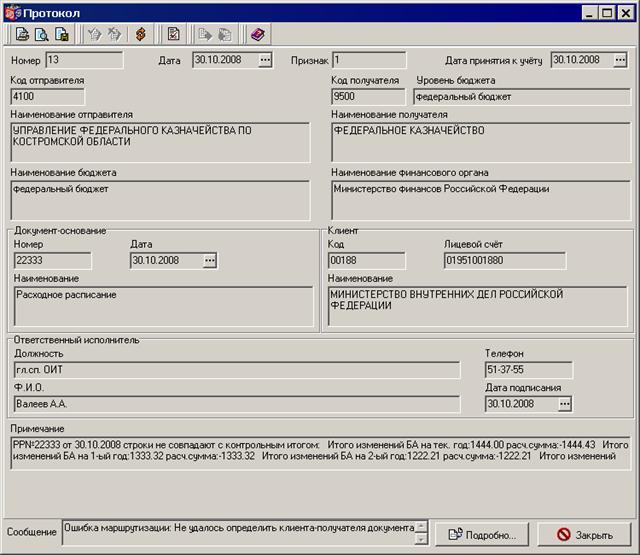Open calendar picker for the Дата field

pyautogui.click(x=265, y=60)
